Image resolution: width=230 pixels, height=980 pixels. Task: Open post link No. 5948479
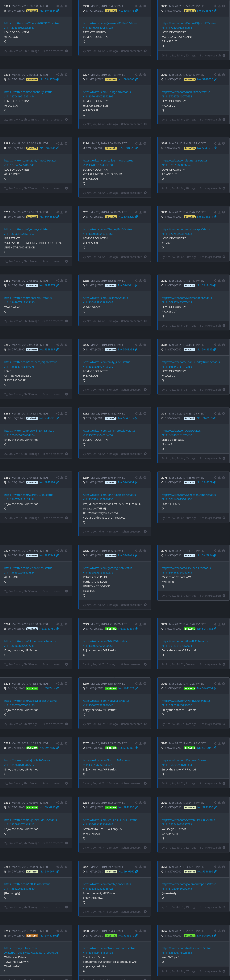coord(47,285)
